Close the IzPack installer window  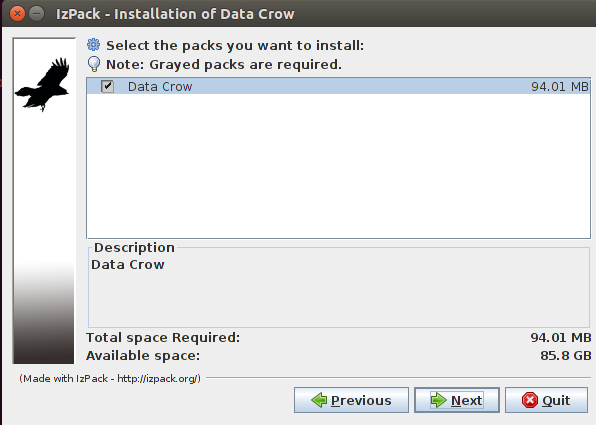17,14
